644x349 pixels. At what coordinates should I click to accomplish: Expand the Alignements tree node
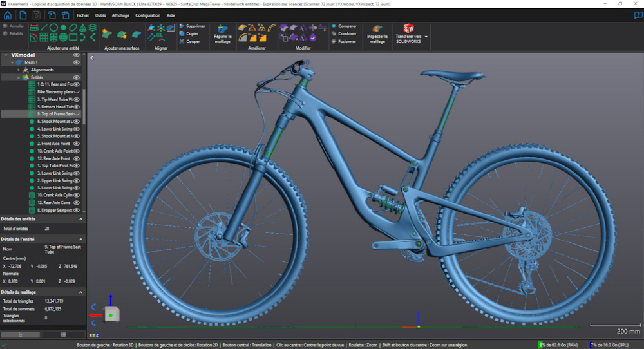(x=19, y=70)
